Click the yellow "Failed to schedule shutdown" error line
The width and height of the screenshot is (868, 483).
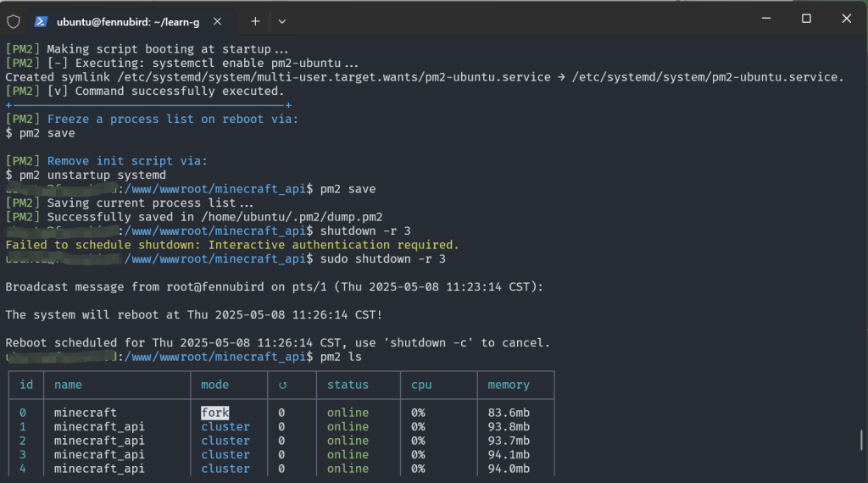pos(232,245)
